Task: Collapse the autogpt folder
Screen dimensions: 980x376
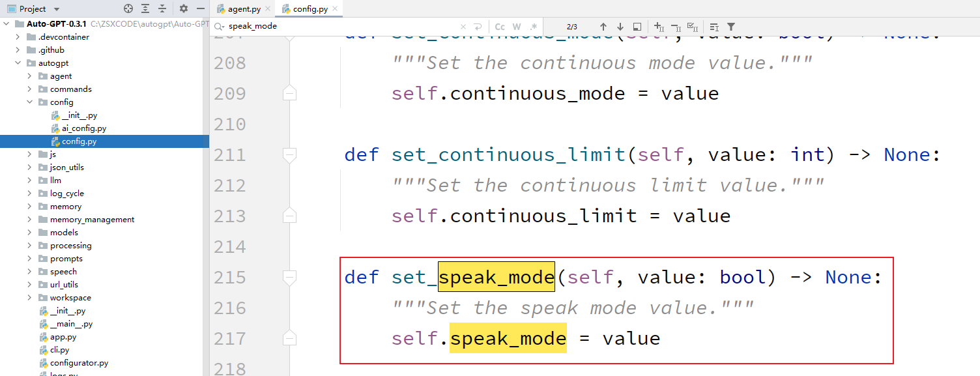Action: click(18, 63)
